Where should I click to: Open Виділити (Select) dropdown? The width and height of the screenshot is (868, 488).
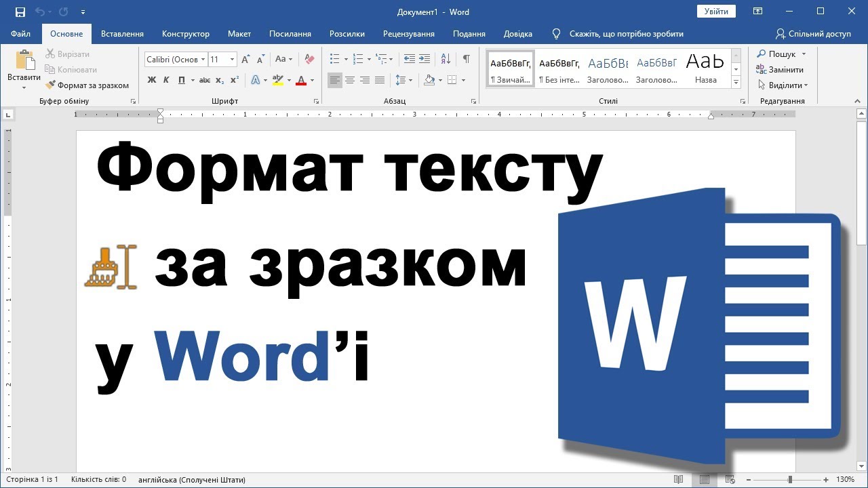click(x=783, y=85)
